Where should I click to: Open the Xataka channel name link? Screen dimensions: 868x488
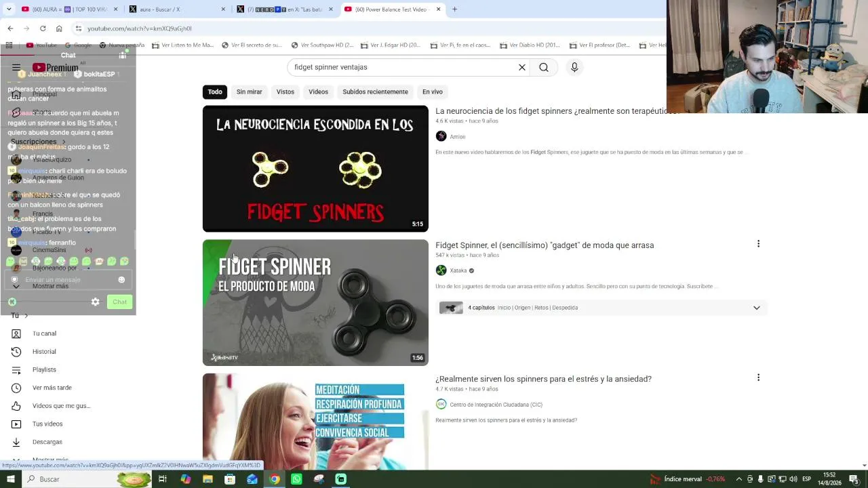point(458,270)
